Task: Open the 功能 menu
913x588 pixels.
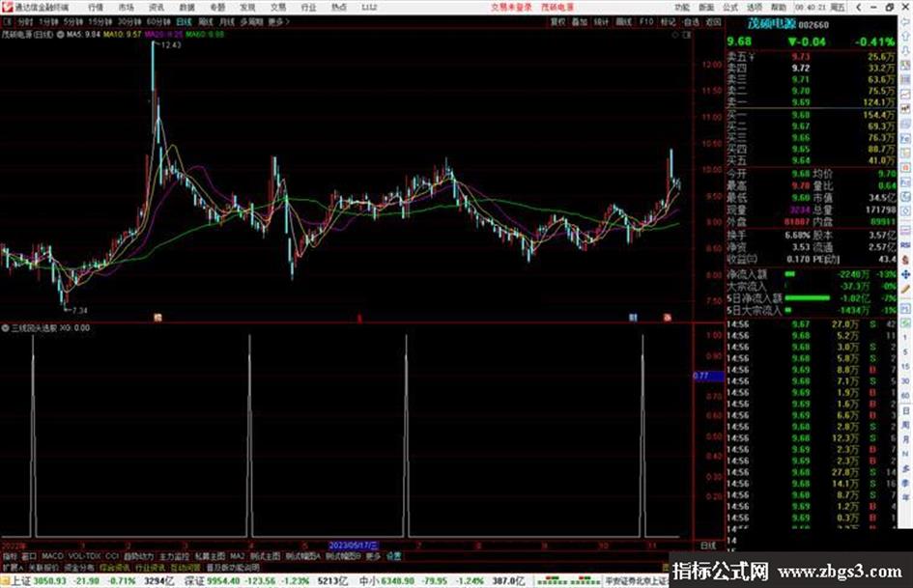Action: (x=682, y=7)
